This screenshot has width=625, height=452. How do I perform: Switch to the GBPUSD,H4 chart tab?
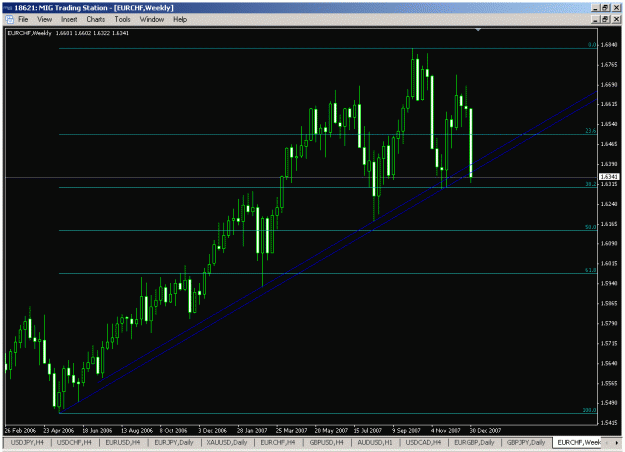point(326,442)
